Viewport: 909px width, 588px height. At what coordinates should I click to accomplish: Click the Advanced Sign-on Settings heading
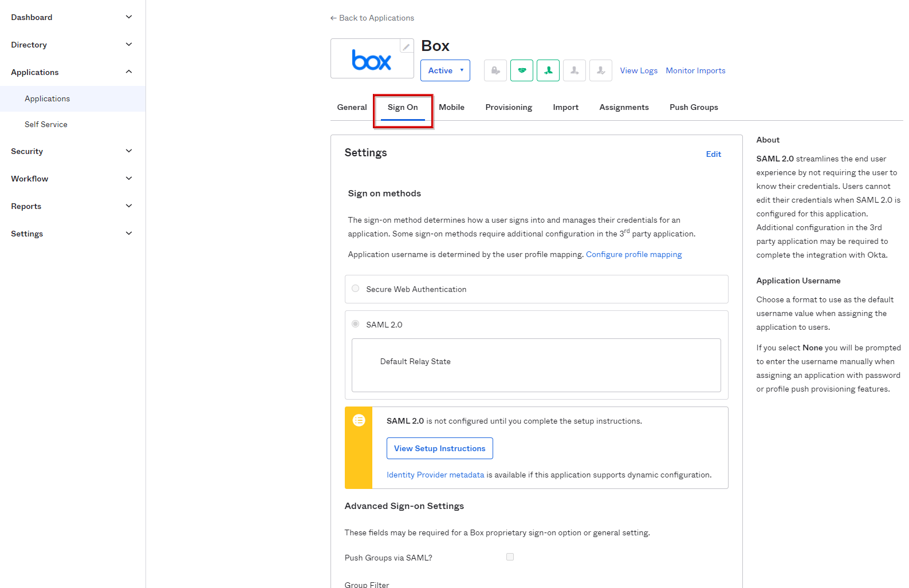click(404, 506)
